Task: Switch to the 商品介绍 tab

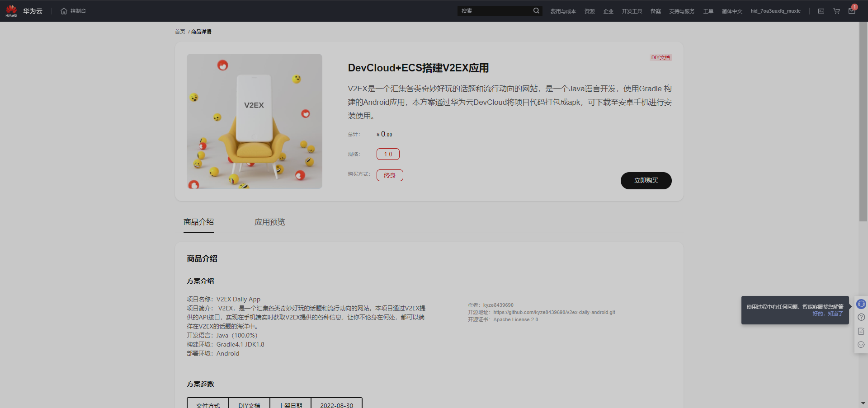Action: pyautogui.click(x=198, y=222)
